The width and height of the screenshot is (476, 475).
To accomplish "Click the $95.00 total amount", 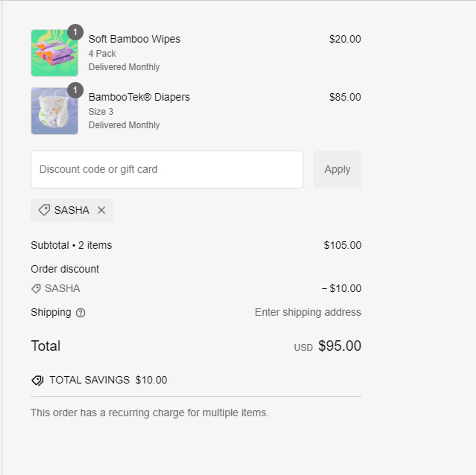I will [x=340, y=346].
